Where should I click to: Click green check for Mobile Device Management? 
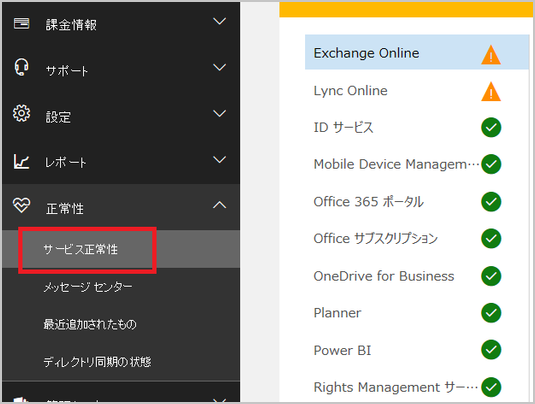pyautogui.click(x=491, y=164)
